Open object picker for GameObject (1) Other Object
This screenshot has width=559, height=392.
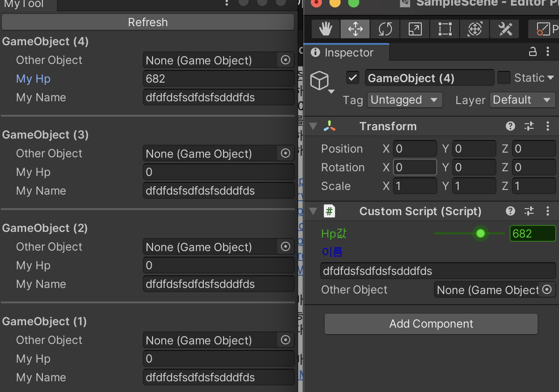pyautogui.click(x=286, y=340)
